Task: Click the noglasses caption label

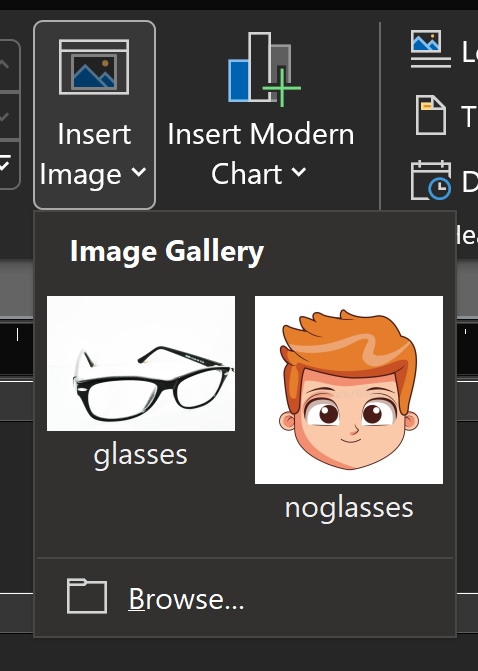Action: (x=349, y=508)
